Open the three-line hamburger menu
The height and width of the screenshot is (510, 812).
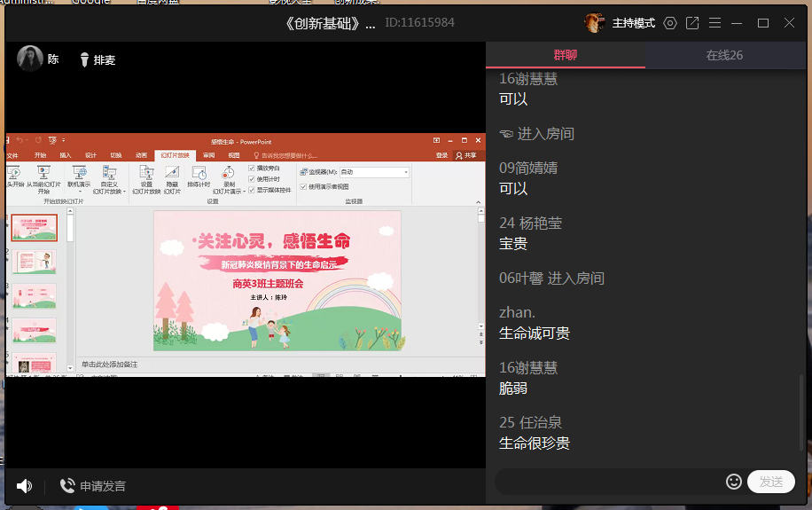pos(715,23)
